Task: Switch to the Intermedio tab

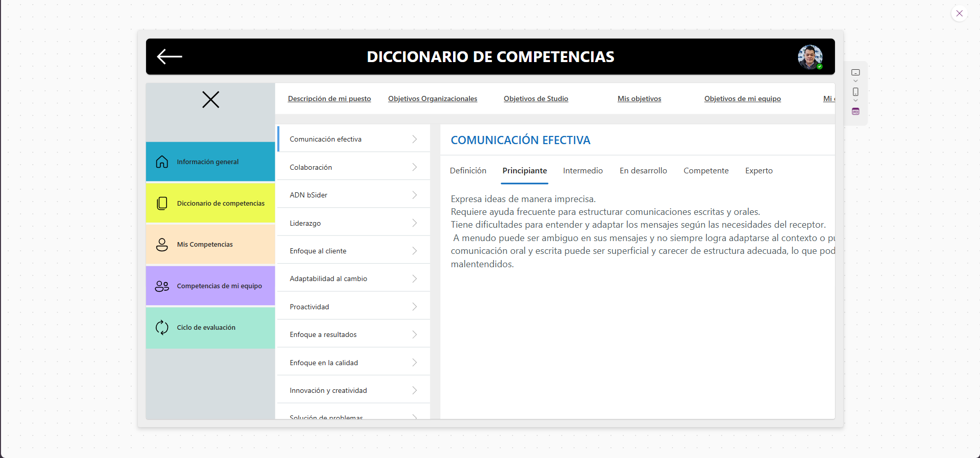Action: (583, 171)
